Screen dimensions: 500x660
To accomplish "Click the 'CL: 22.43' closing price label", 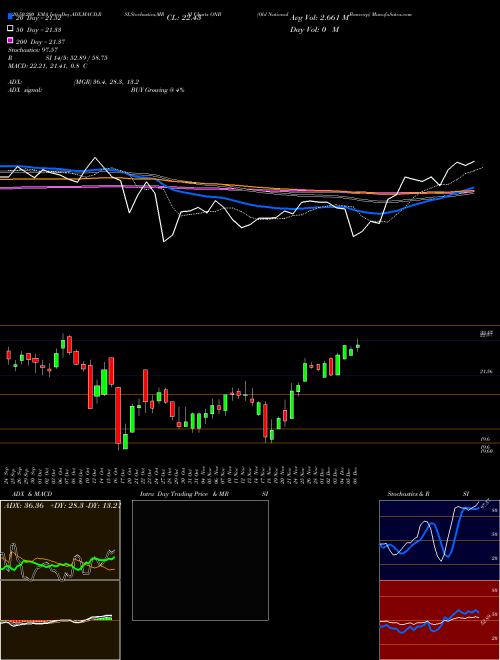I will [x=184, y=18].
